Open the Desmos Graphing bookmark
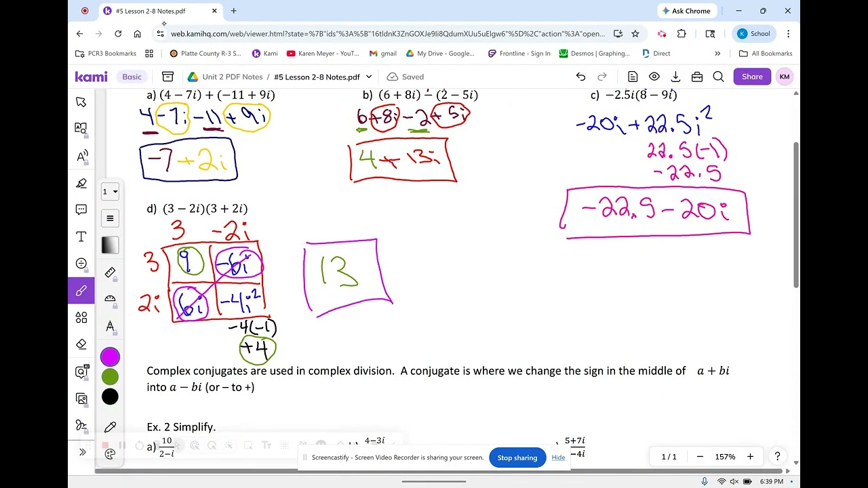The image size is (868, 488). [x=595, y=54]
